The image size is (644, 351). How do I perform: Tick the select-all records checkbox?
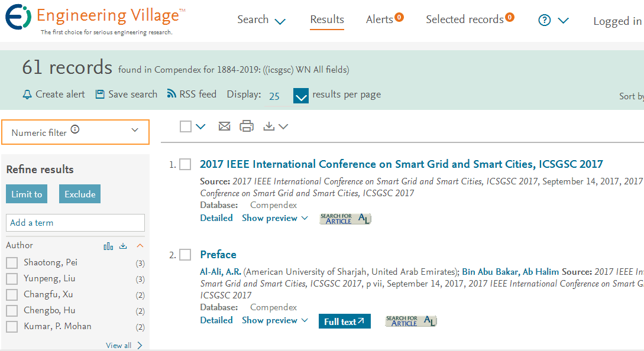coord(186,126)
